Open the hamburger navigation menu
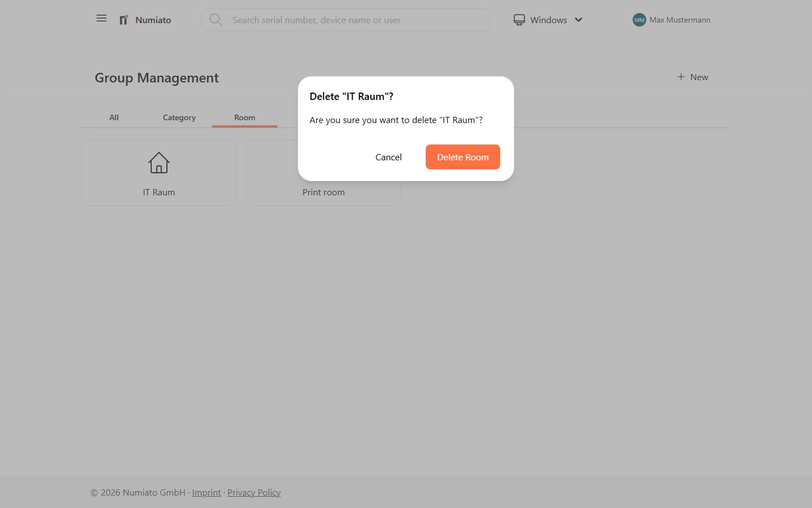812x508 pixels. (101, 19)
